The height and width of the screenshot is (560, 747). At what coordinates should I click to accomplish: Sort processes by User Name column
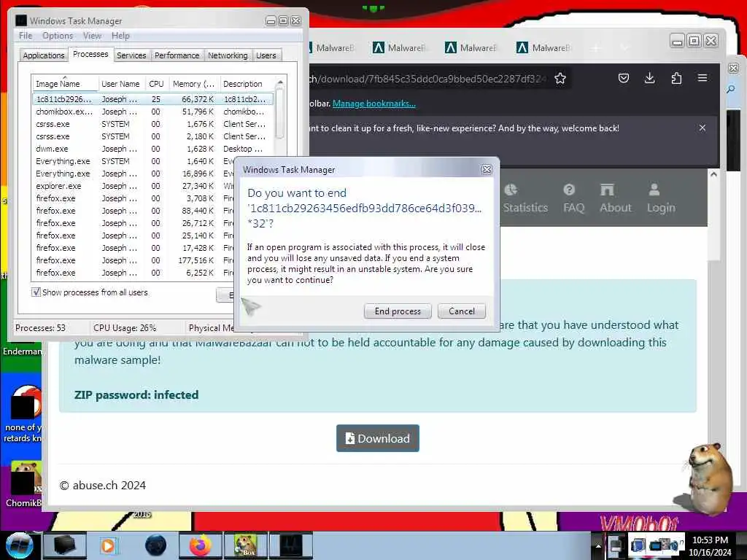pyautogui.click(x=120, y=84)
